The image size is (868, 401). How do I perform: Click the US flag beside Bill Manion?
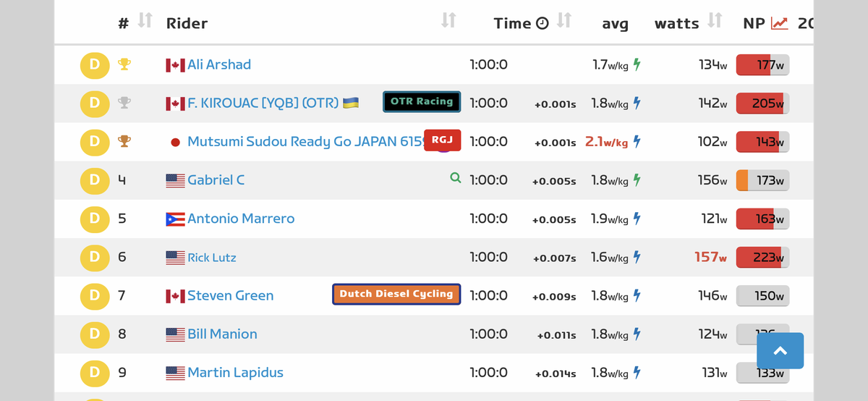[175, 334]
